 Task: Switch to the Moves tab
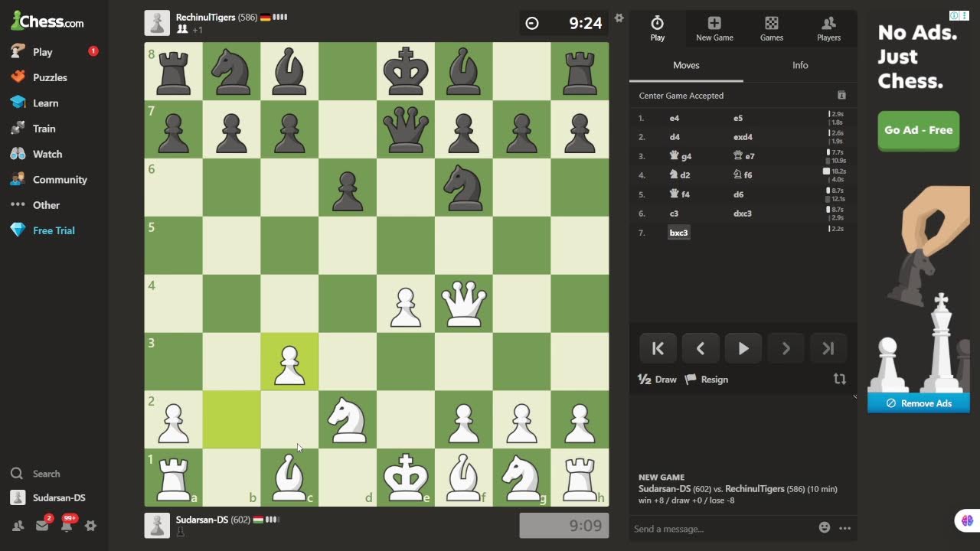(x=686, y=65)
